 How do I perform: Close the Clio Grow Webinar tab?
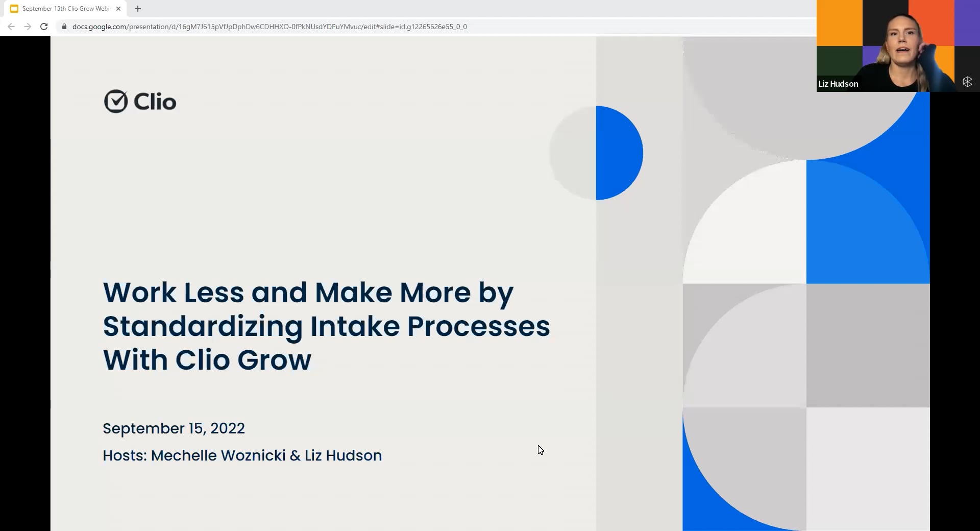pos(118,9)
